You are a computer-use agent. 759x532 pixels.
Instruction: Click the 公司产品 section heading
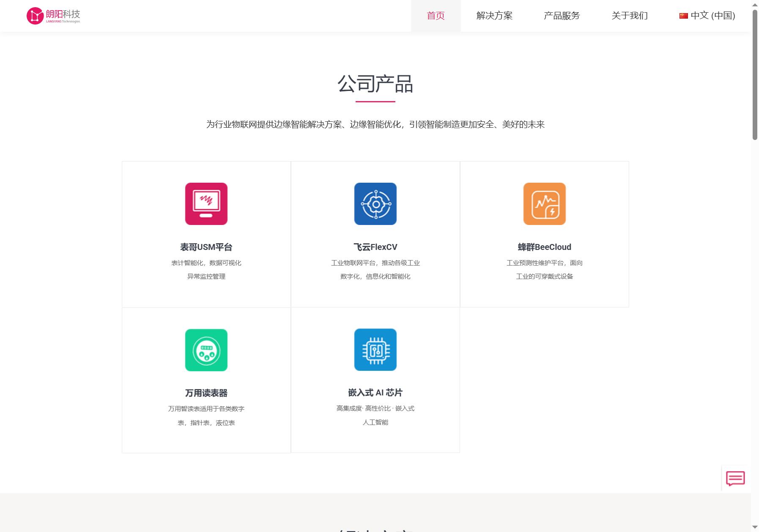pos(375,84)
